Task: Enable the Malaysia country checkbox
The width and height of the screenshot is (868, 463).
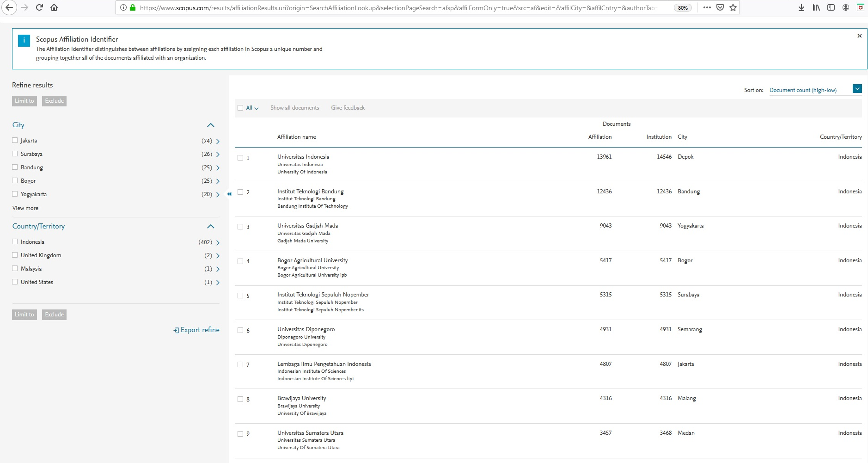Action: (15, 268)
